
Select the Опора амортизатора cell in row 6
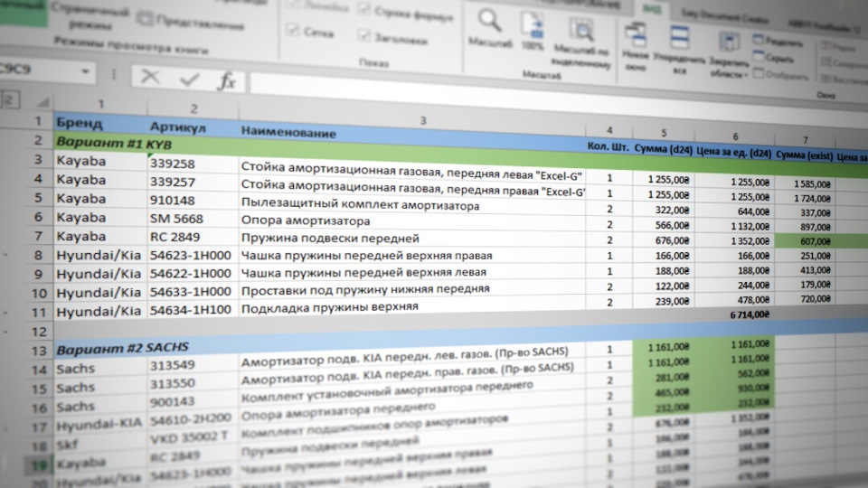tap(412, 221)
